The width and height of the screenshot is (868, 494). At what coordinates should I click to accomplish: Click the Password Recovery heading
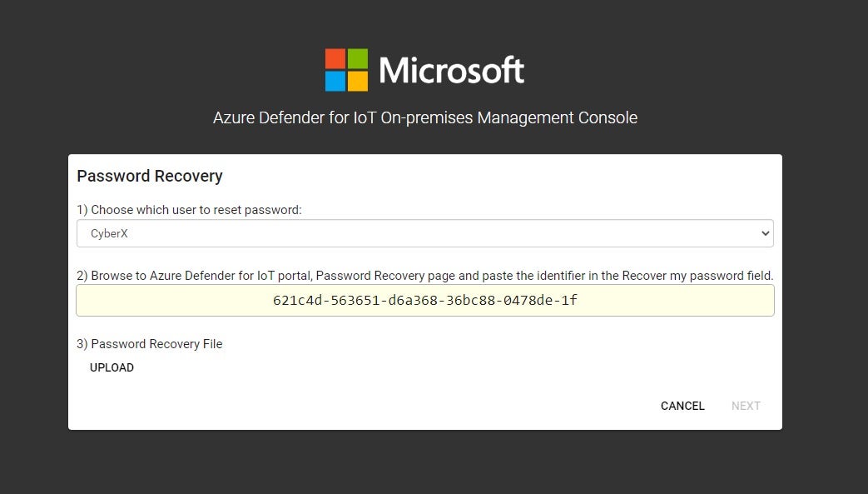click(150, 176)
